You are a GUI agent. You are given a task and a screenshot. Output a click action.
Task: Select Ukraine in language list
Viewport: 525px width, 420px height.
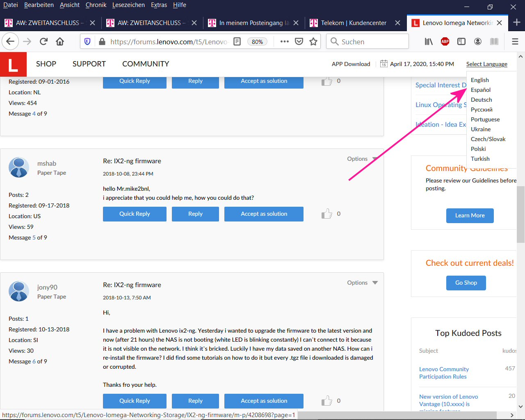pyautogui.click(x=481, y=129)
